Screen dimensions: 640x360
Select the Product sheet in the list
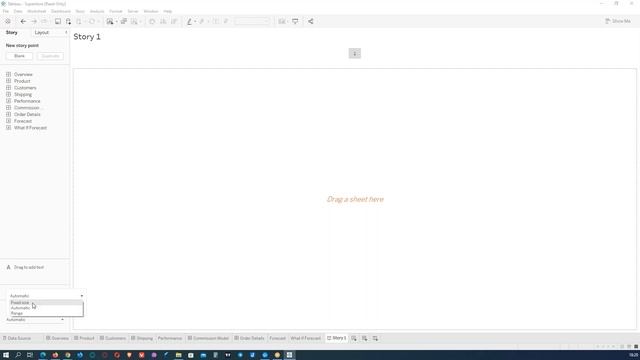(x=22, y=81)
